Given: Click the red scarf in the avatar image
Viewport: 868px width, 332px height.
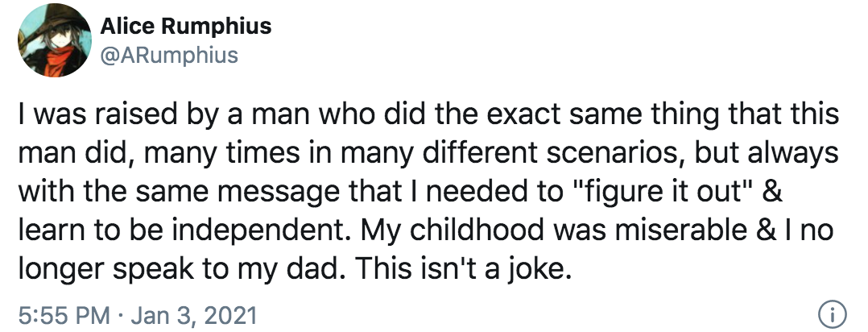Looking at the screenshot, I should click(57, 60).
